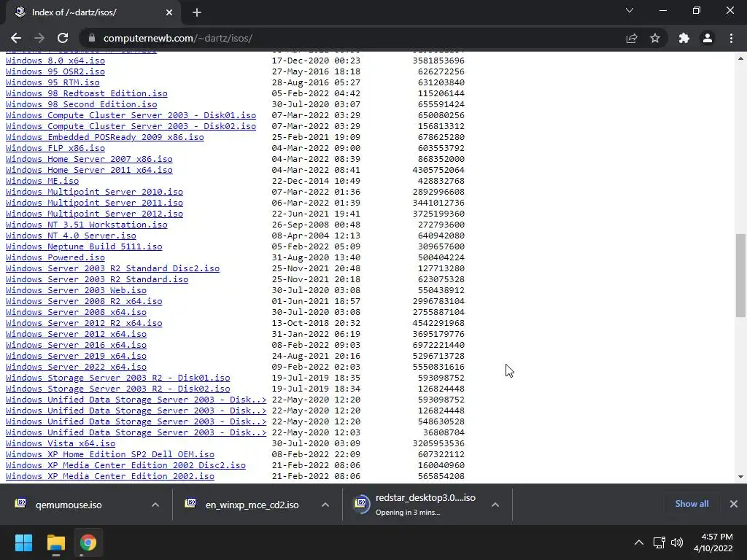Download Windows Powered.iso
Screen dimensions: 747x560
click(55, 257)
